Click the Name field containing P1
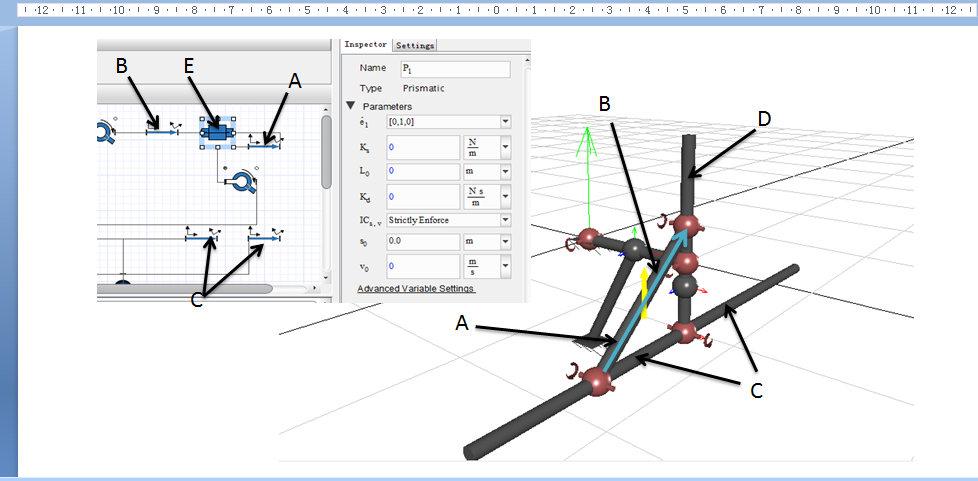Viewport: 978px width, 481px height. [455, 69]
